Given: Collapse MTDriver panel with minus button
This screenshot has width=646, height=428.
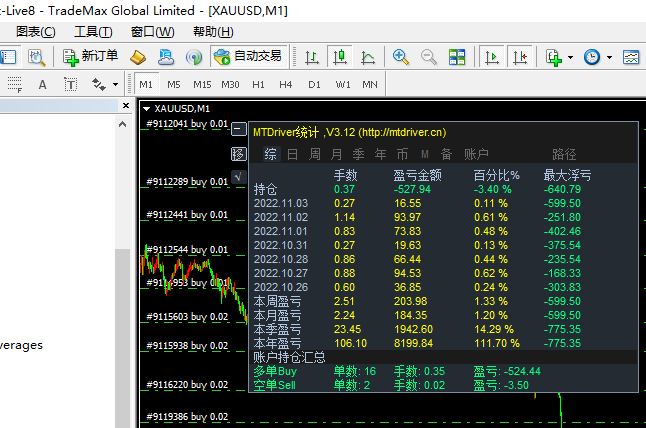Looking at the screenshot, I should (x=239, y=129).
